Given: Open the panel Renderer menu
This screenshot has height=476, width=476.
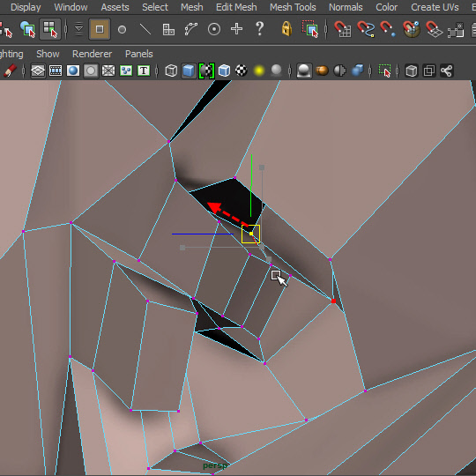Looking at the screenshot, I should pyautogui.click(x=92, y=54).
